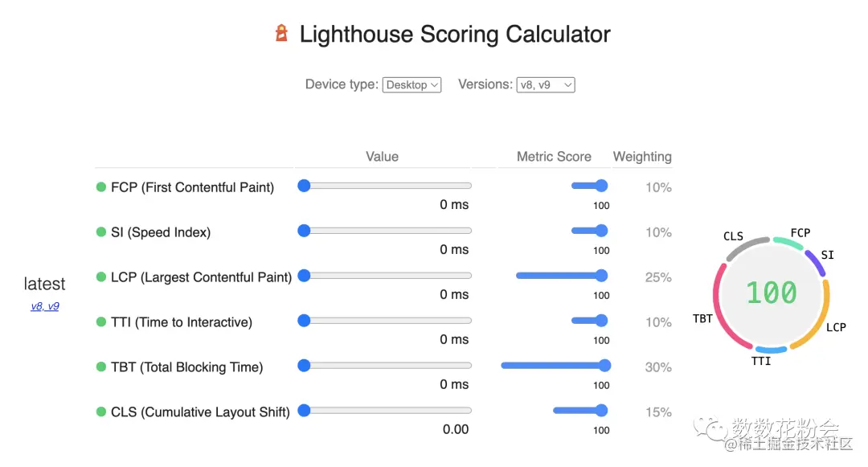Screen dimensions: 868x467
Task: Click green status dot next to SI
Action: (x=100, y=231)
